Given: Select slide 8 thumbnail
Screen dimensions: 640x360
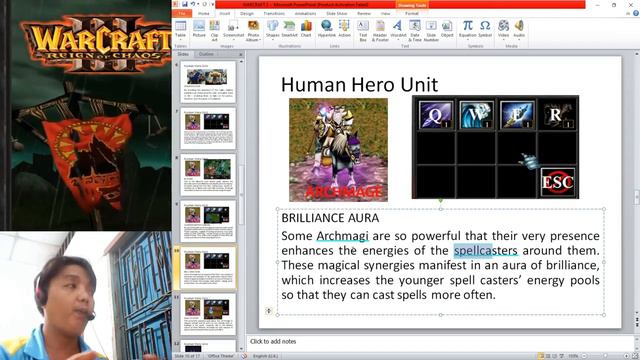Looking at the screenshot, I should pyautogui.click(x=208, y=174).
